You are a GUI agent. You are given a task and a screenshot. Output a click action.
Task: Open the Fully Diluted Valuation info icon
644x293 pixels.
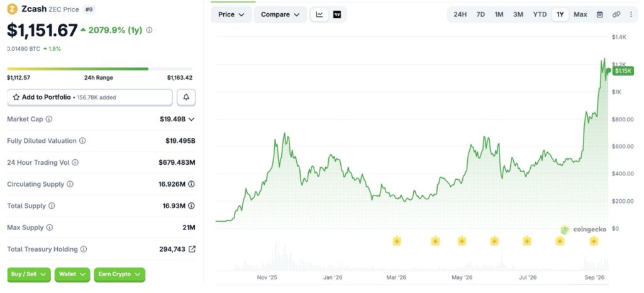(x=82, y=141)
